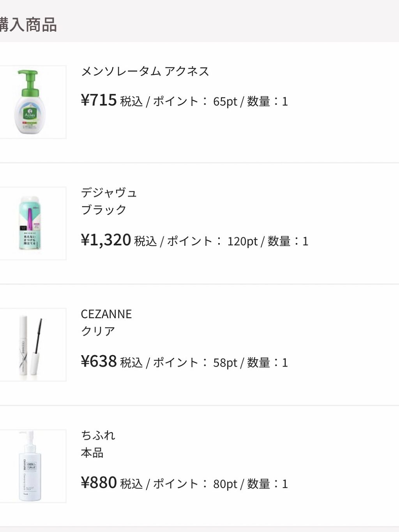Select the クリア variant label
Viewport: 399px width, 532px height.
coord(98,331)
